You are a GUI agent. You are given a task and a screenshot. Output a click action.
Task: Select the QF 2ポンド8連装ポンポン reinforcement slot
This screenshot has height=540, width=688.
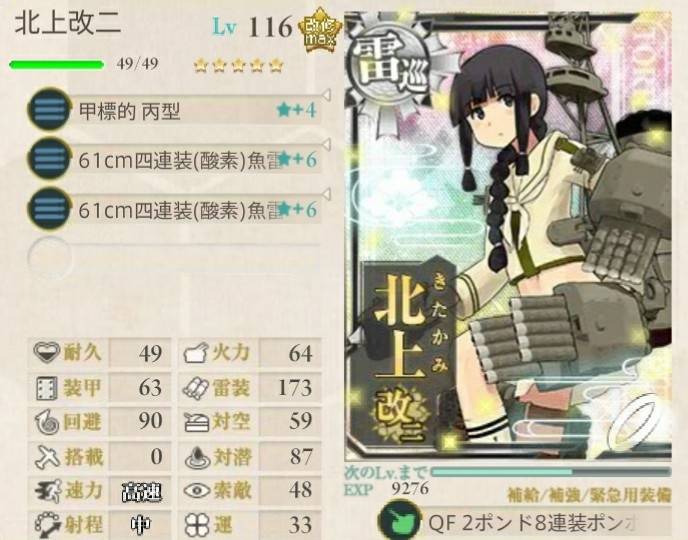click(525, 522)
